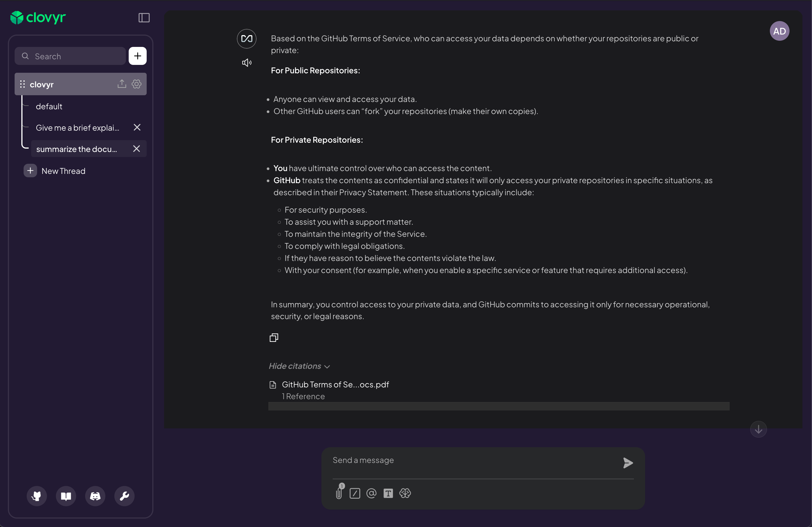
Task: Click the brain LLM selector icon
Action: [x=405, y=493]
